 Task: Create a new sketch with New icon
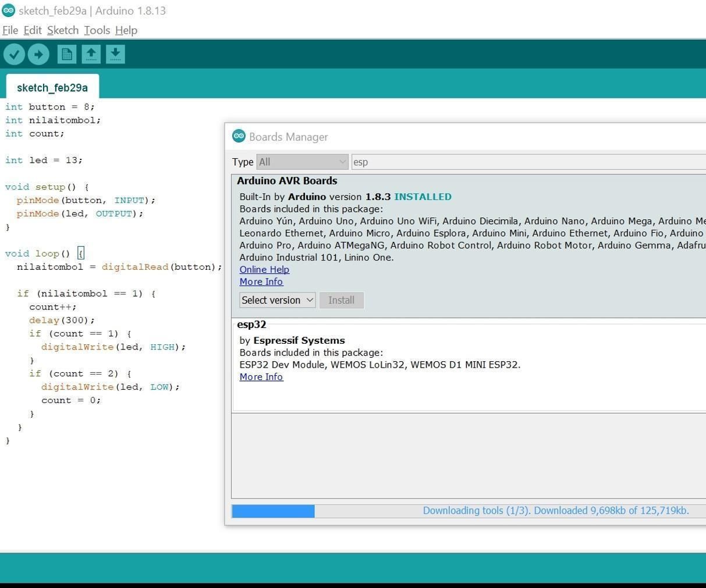66,55
